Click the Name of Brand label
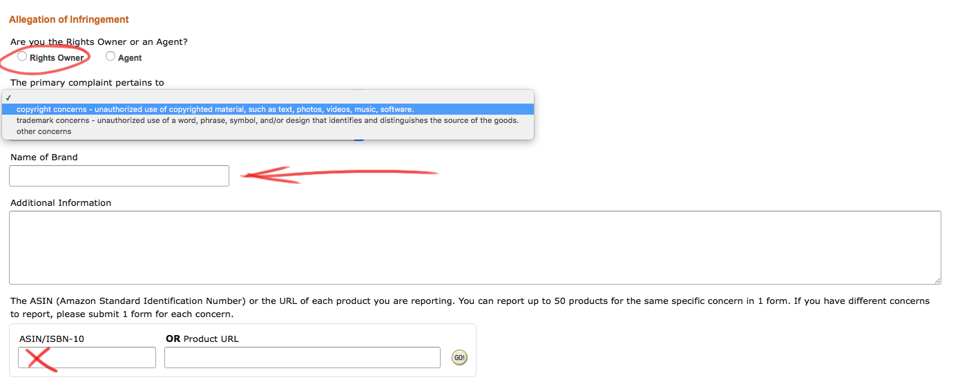This screenshot has height=391, width=980. click(x=44, y=158)
